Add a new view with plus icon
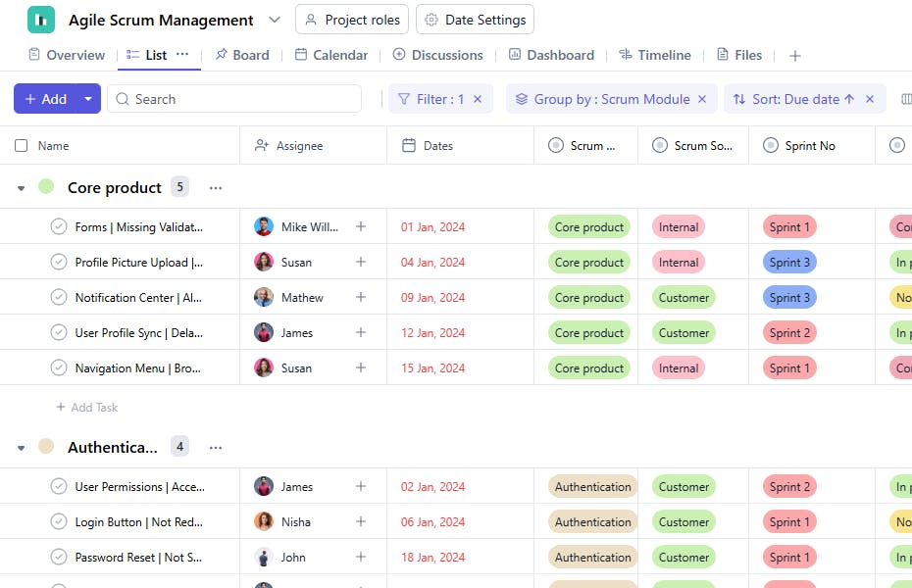 tap(795, 56)
